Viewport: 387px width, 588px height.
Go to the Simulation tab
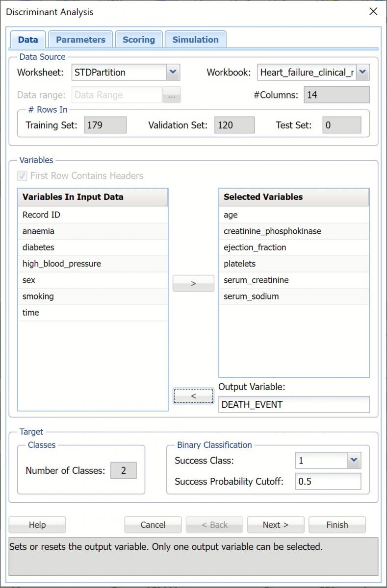click(x=195, y=40)
